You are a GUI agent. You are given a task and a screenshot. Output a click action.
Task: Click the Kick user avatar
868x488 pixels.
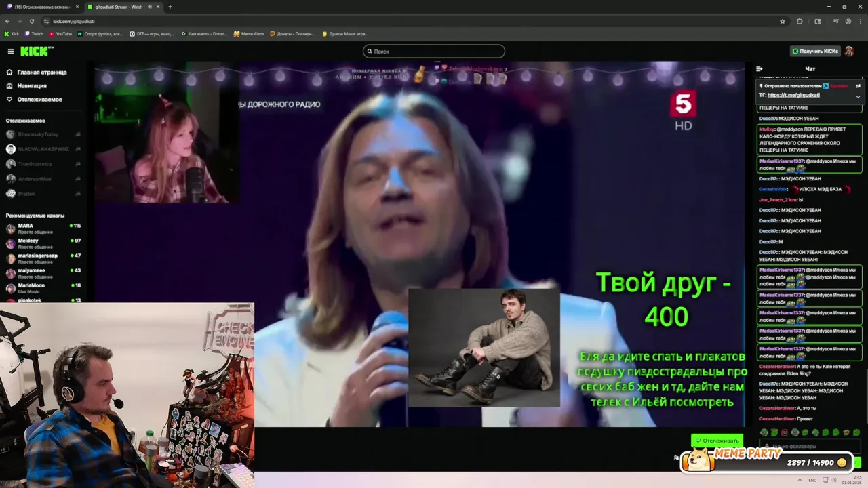tap(849, 52)
